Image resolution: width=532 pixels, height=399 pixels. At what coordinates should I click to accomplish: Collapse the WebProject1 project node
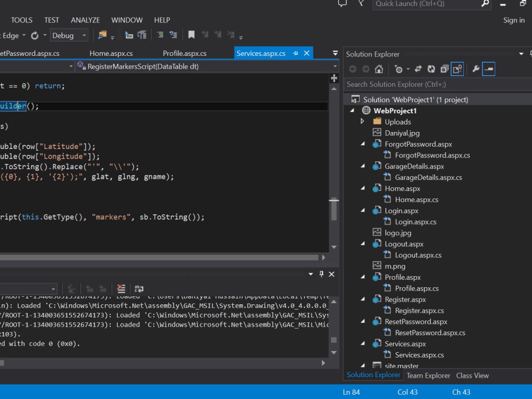coord(352,110)
